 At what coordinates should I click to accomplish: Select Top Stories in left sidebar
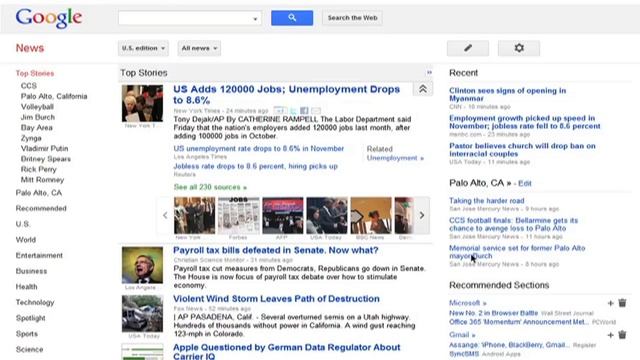pos(35,73)
